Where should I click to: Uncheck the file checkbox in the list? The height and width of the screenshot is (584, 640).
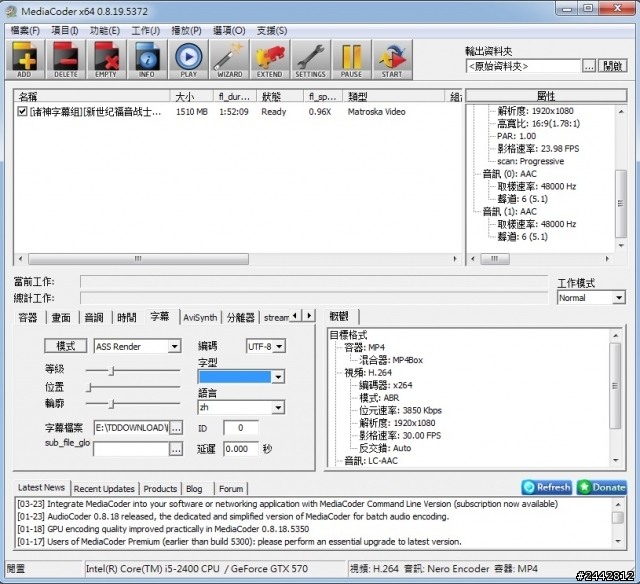point(22,111)
